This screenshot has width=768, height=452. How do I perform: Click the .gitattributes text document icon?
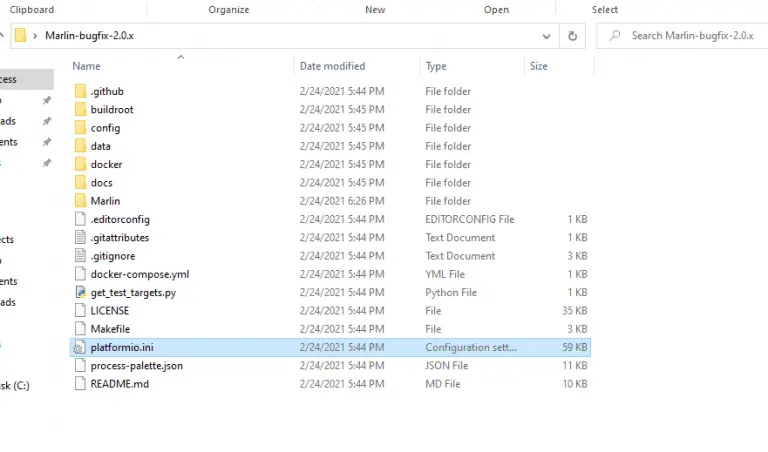[81, 238]
